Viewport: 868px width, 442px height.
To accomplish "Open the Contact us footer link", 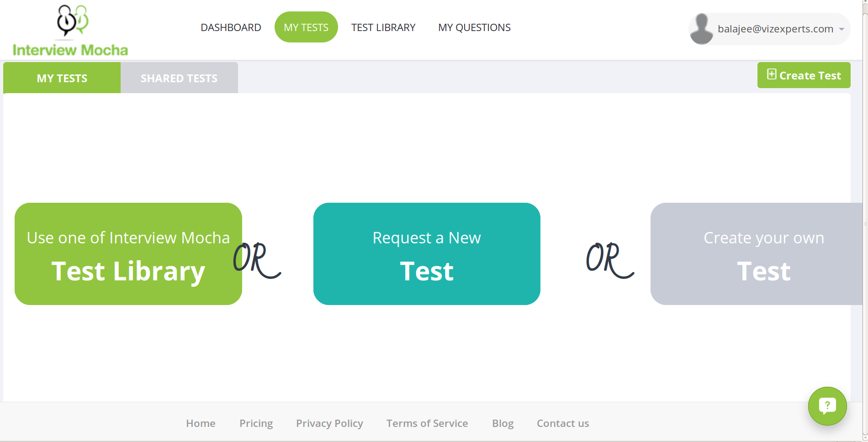I will tap(563, 423).
